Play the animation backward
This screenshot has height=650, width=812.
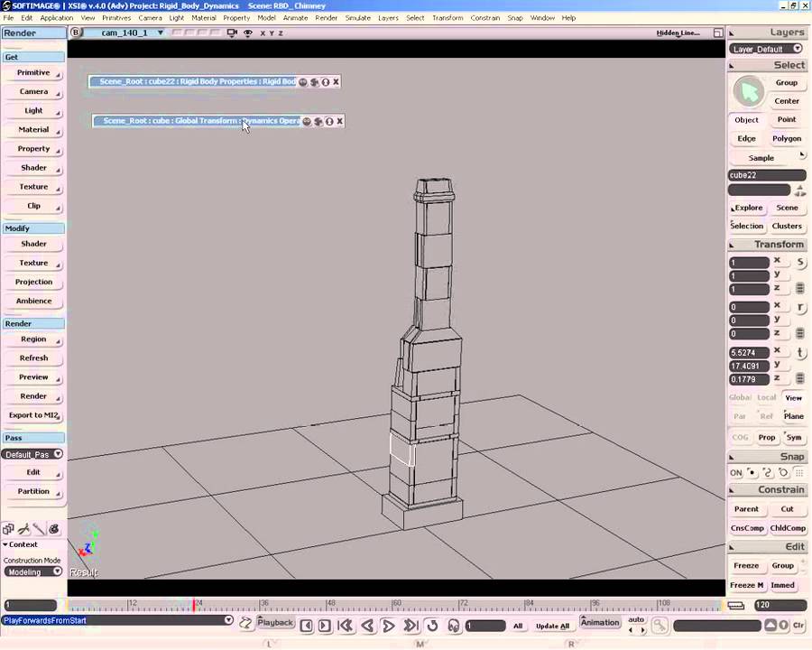[x=368, y=626]
